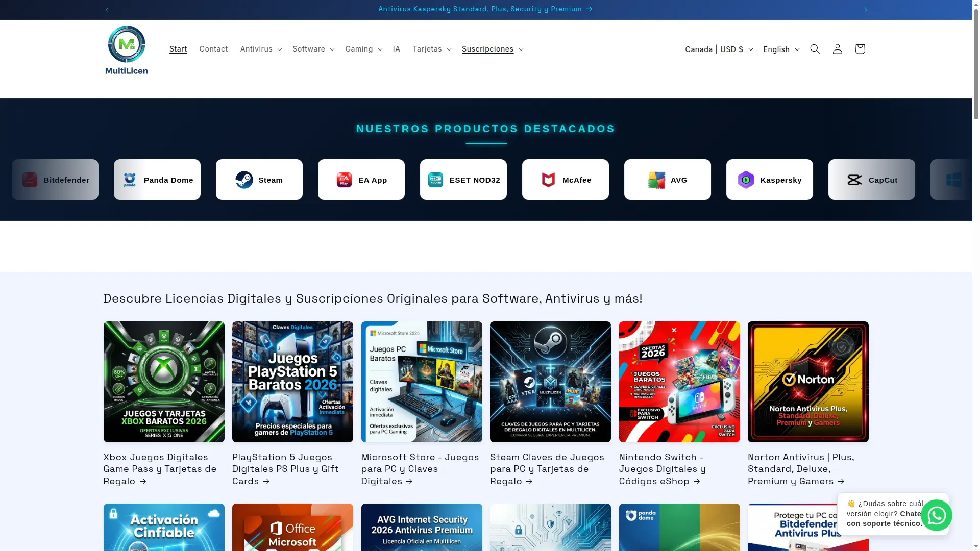Click the Norton Antivirus thumbnail
980x551 pixels.
tap(808, 382)
